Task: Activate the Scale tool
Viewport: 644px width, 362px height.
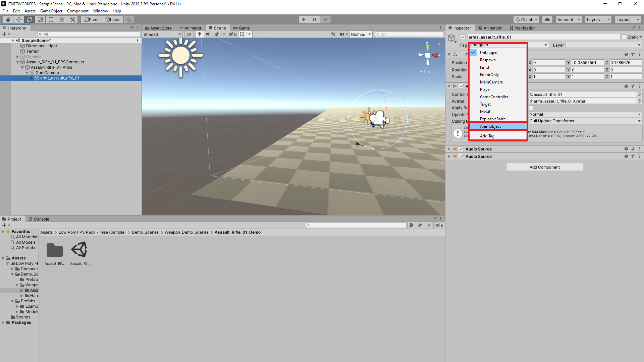Action: pos(40,19)
